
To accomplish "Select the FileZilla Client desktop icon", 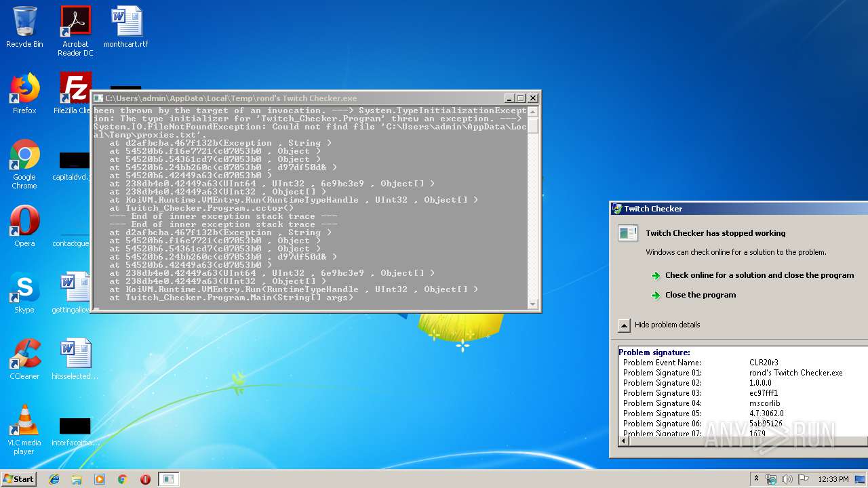I will pos(75,94).
